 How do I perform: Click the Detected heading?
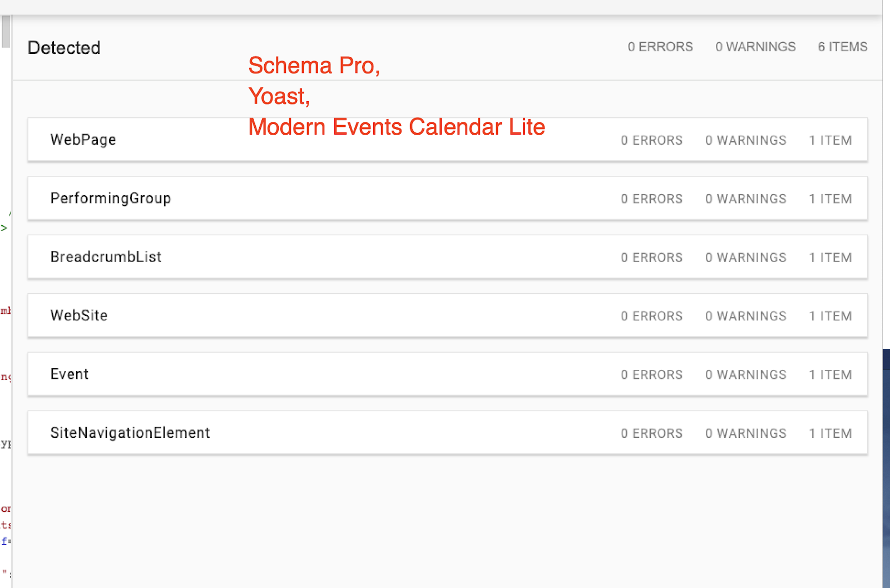pyautogui.click(x=64, y=48)
